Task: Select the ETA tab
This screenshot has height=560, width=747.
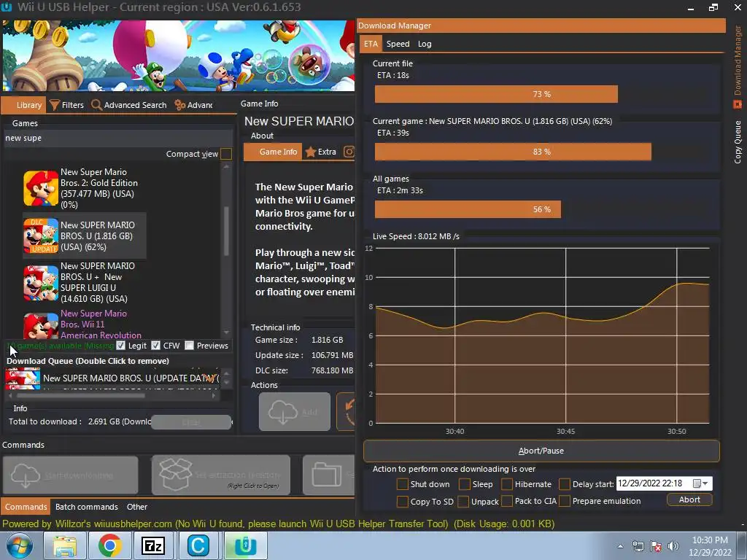Action: click(371, 44)
